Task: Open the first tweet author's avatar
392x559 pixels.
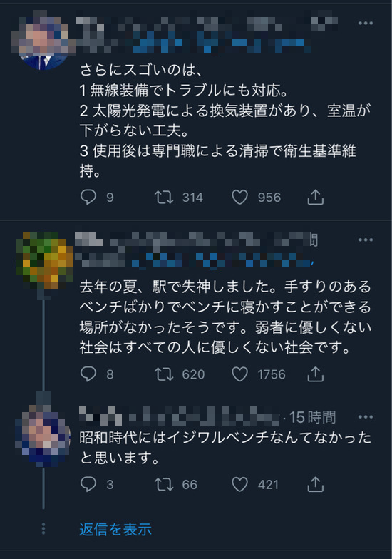Action: click(x=43, y=40)
